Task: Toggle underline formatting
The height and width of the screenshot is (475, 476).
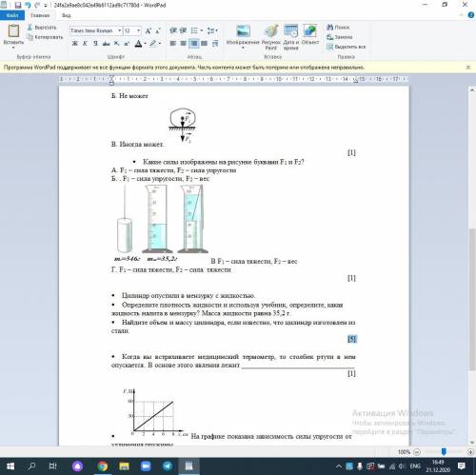Action: pyautogui.click(x=95, y=44)
